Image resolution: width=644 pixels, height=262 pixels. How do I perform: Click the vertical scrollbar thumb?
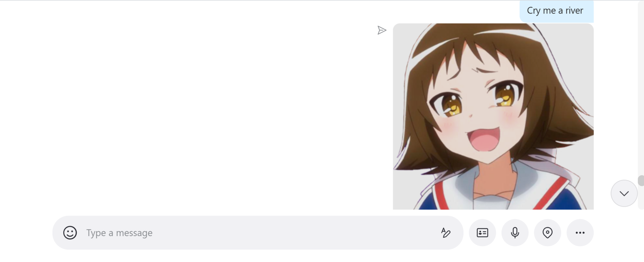click(641, 181)
